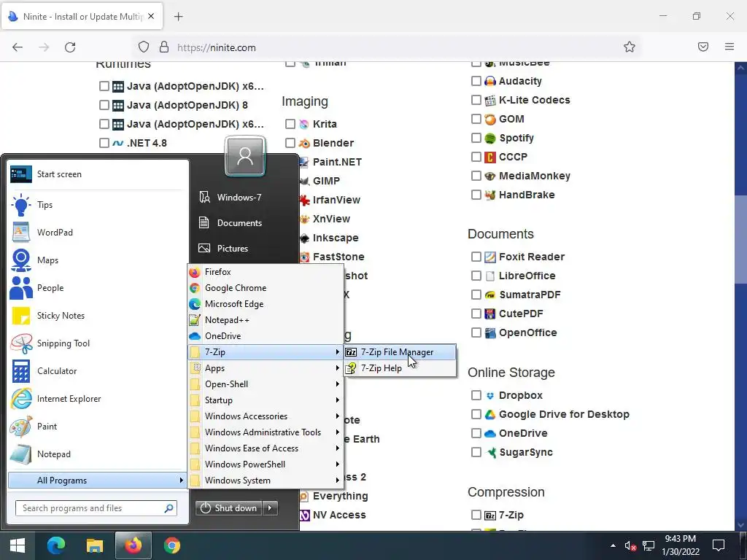This screenshot has height=560, width=747.
Task: Click the Firefox back arrow
Action: point(18,47)
